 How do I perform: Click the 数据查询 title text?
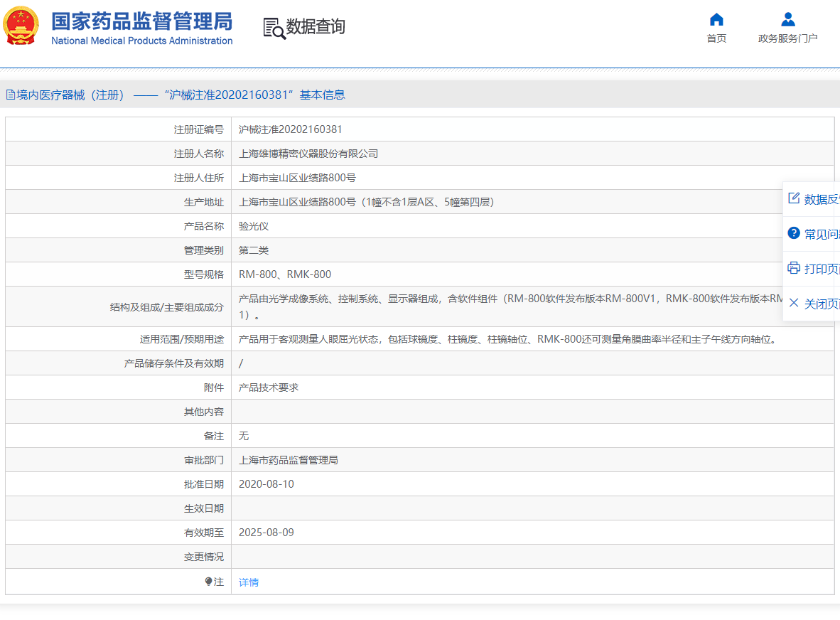click(316, 26)
